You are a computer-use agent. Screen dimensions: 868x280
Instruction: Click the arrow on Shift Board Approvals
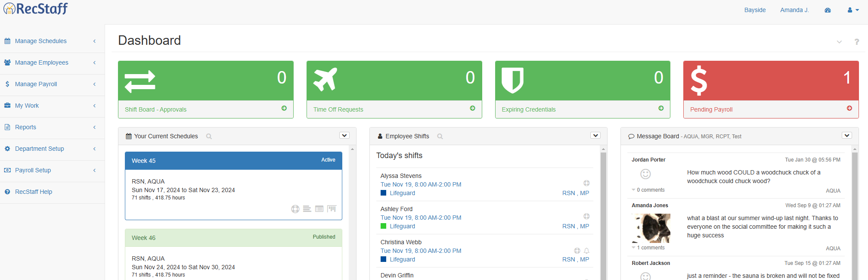(x=284, y=108)
